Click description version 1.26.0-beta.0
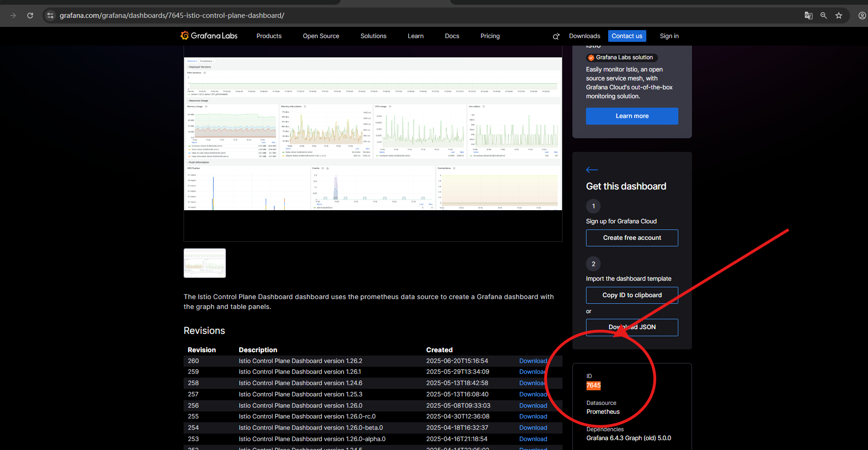868x450 pixels. click(x=311, y=428)
